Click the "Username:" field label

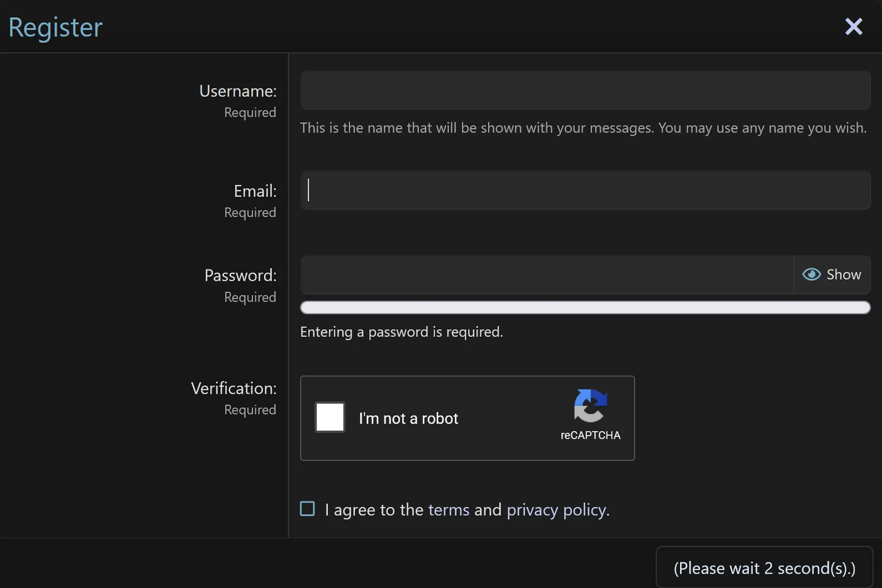tap(238, 91)
